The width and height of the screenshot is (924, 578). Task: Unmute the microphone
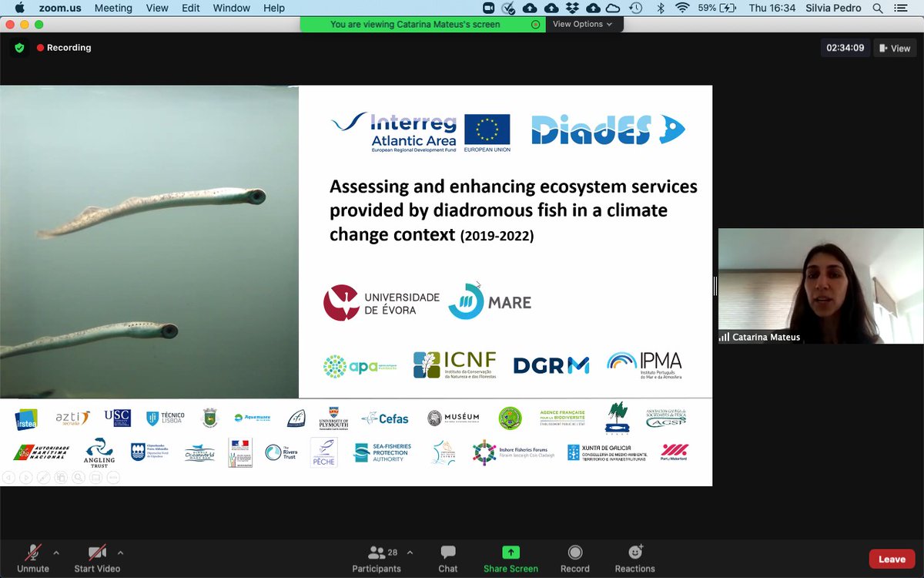click(32, 558)
